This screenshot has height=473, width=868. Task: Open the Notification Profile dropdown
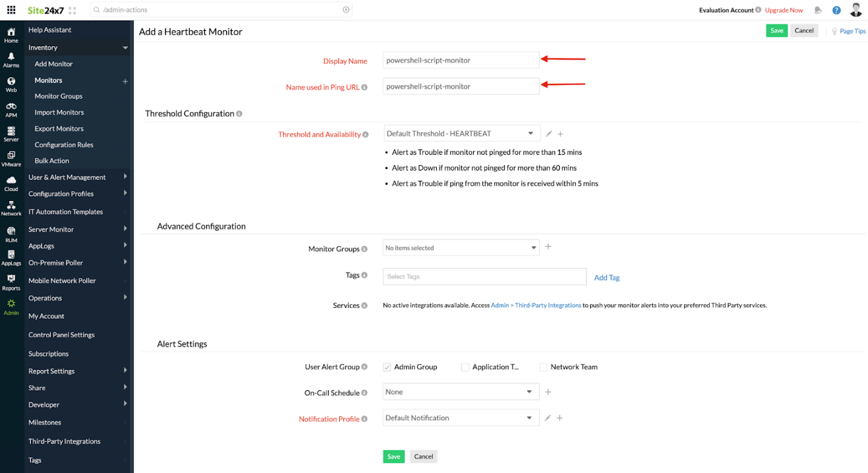[461, 418]
